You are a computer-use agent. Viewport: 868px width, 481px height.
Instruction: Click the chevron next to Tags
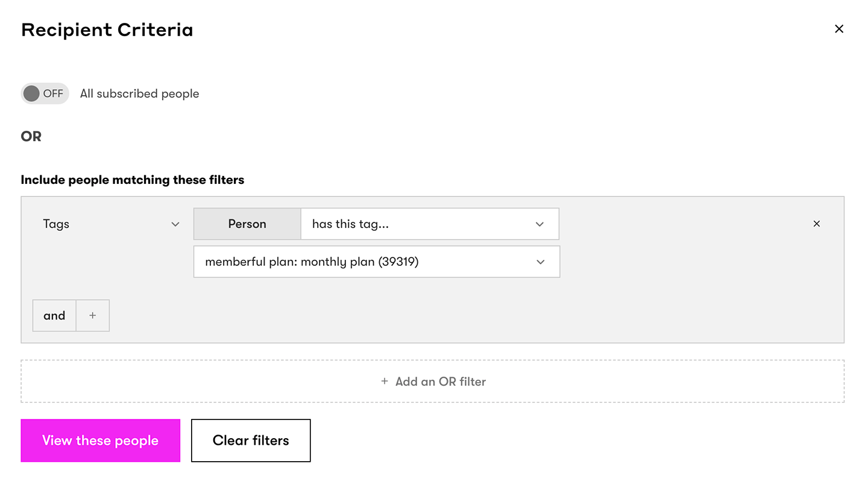click(175, 224)
